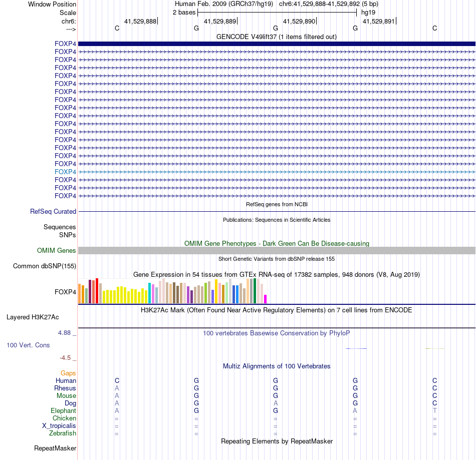Image resolution: width=476 pixels, height=460 pixels.
Task: Select the Human alignment row label
Action: [66, 380]
